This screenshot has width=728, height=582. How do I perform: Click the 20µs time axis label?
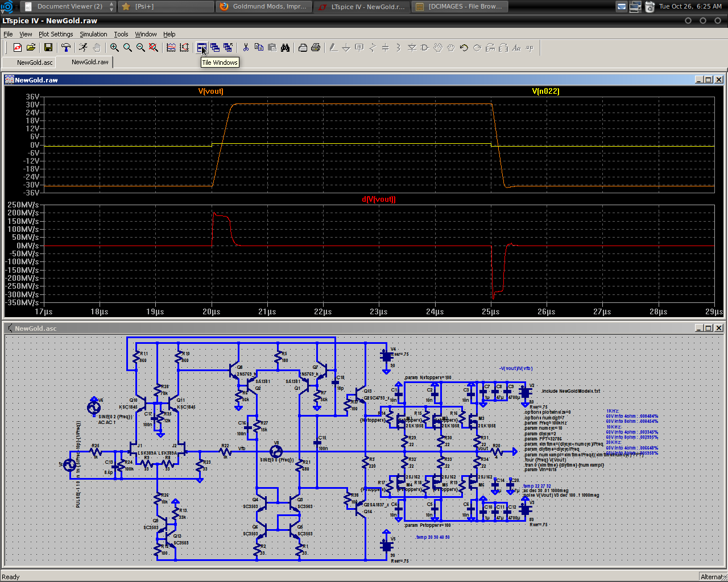(x=212, y=311)
